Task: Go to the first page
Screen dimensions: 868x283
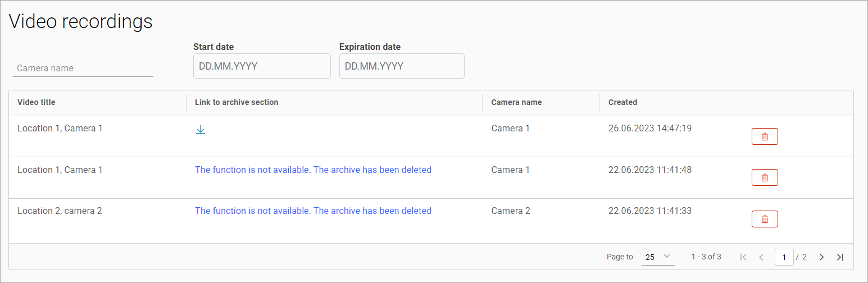Action: pyautogui.click(x=743, y=257)
